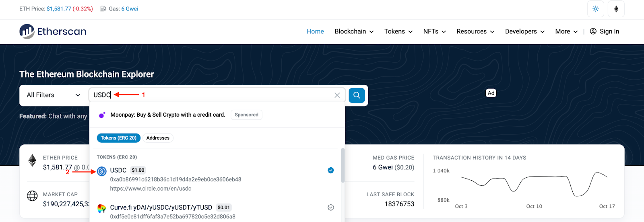Expand the Tokens menu
Image resolution: width=644 pixels, height=222 pixels.
(x=398, y=31)
